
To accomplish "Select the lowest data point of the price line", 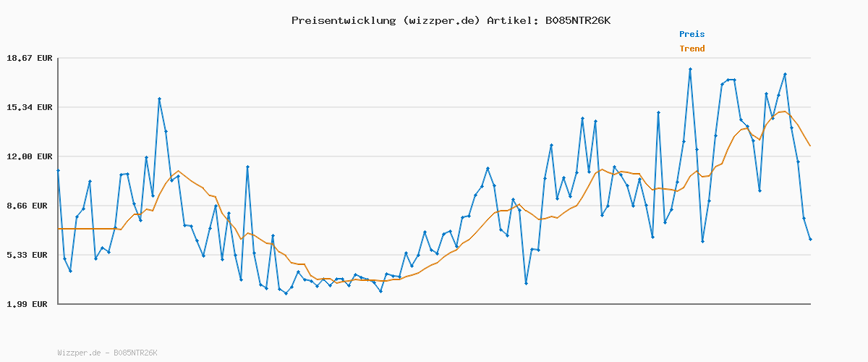I will [x=286, y=293].
